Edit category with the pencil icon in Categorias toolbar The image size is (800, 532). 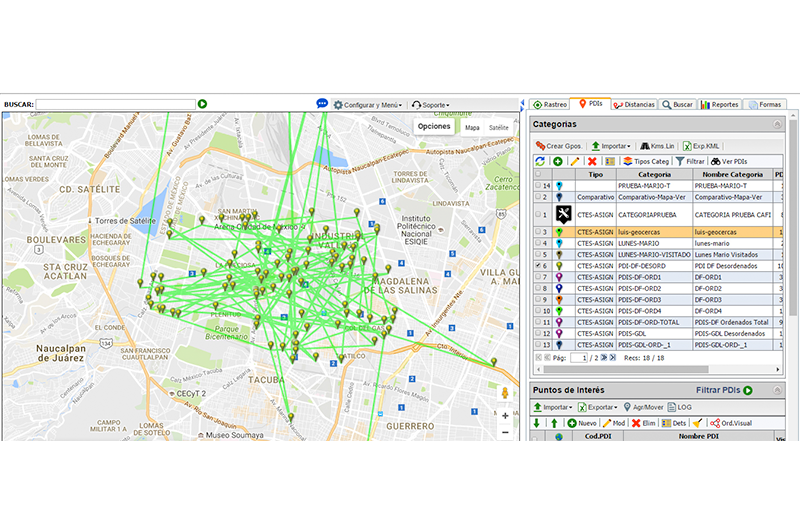click(575, 161)
